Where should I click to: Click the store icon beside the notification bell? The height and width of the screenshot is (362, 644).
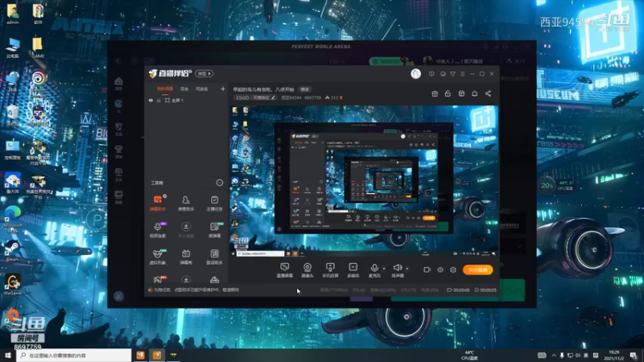(461, 93)
